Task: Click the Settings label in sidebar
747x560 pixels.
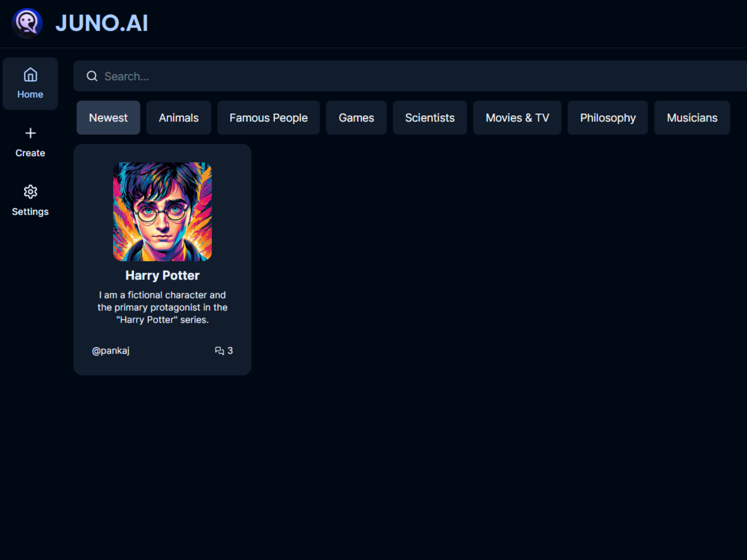Action: click(x=30, y=212)
